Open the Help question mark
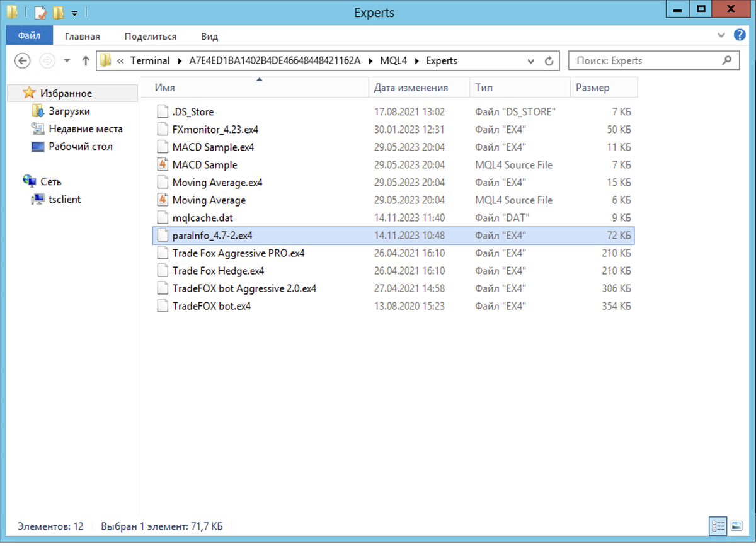Image resolution: width=756 pixels, height=546 pixels. (739, 37)
